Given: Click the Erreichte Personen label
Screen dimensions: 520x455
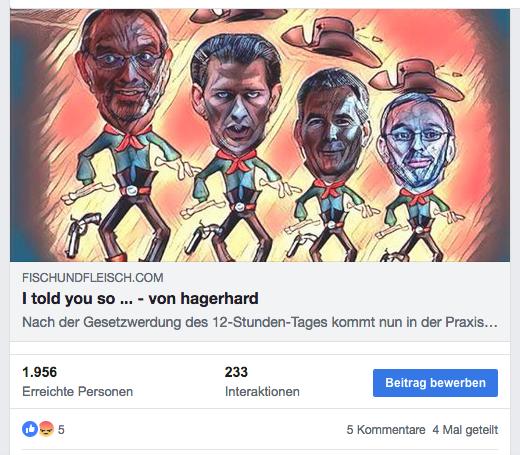Looking at the screenshot, I should tap(77, 391).
